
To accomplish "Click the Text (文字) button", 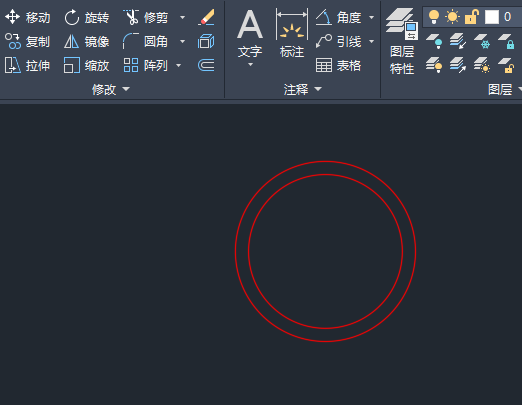I will [250, 37].
